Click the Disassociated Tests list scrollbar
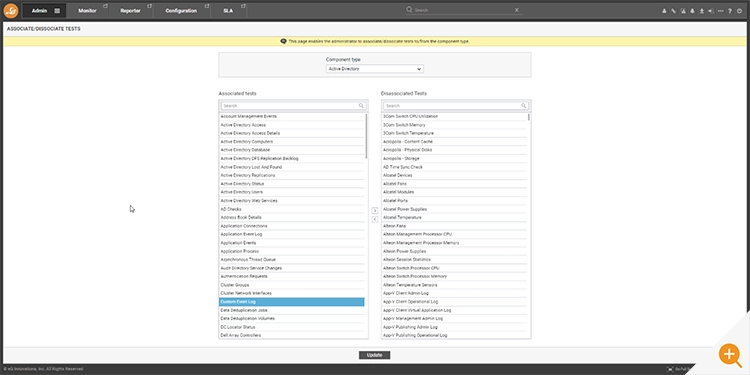Viewport: 750px width, 375px height. [529, 117]
